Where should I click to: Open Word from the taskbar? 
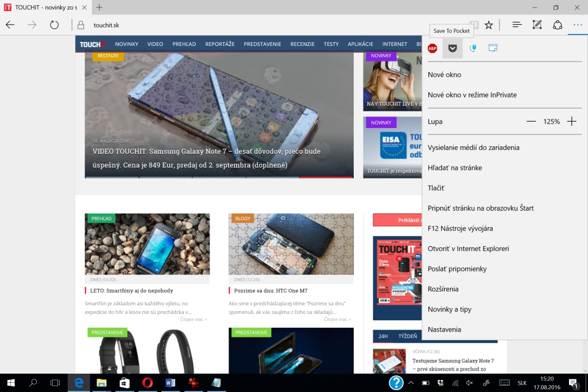pyautogui.click(x=170, y=383)
